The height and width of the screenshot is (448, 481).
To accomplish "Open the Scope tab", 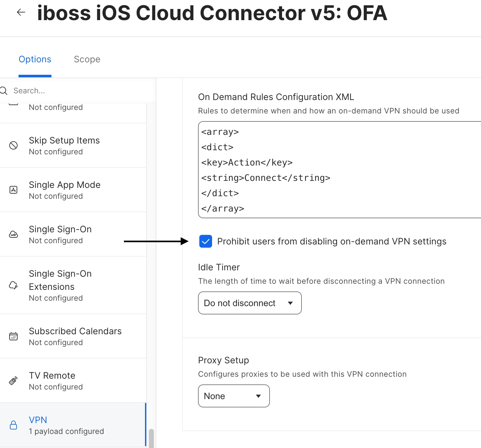I will click(x=87, y=59).
